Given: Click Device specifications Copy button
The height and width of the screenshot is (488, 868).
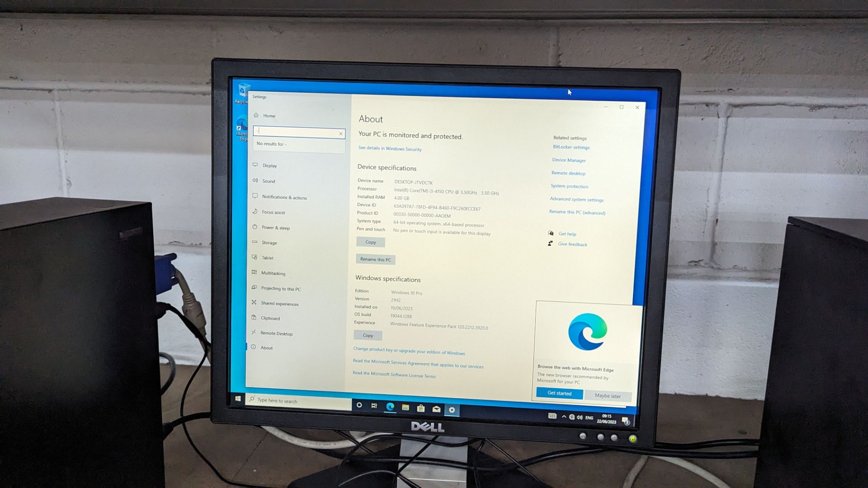Looking at the screenshot, I should click(370, 242).
